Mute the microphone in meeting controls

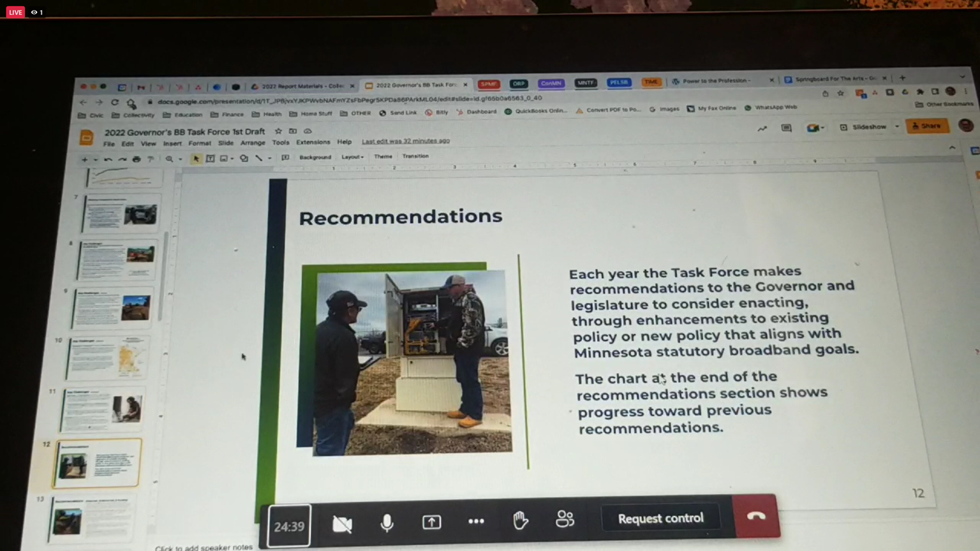[x=387, y=523]
